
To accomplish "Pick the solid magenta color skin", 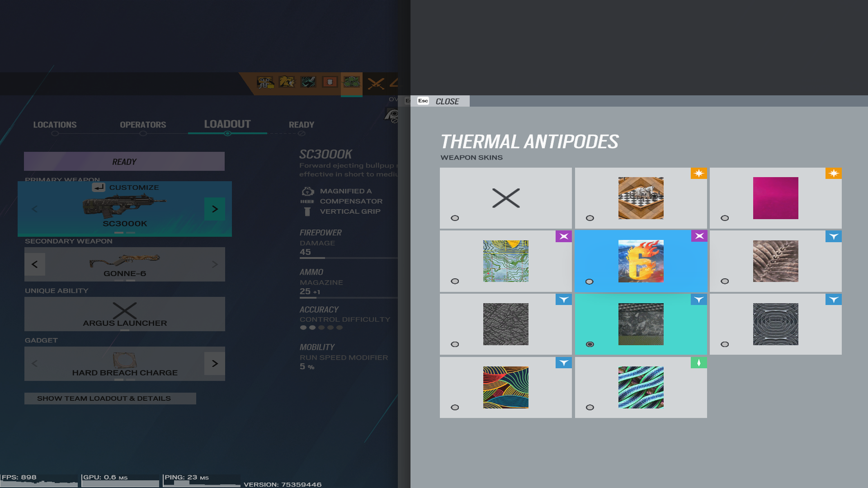I will pos(775,198).
